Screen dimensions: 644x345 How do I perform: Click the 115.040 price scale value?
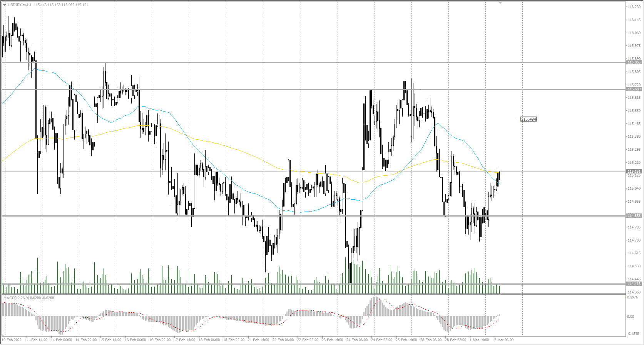point(634,188)
